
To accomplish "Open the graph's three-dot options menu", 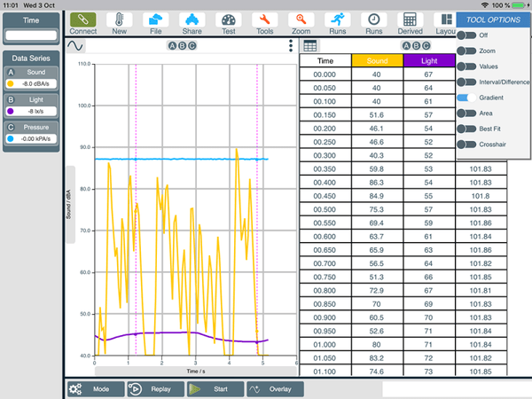I will (290, 45).
